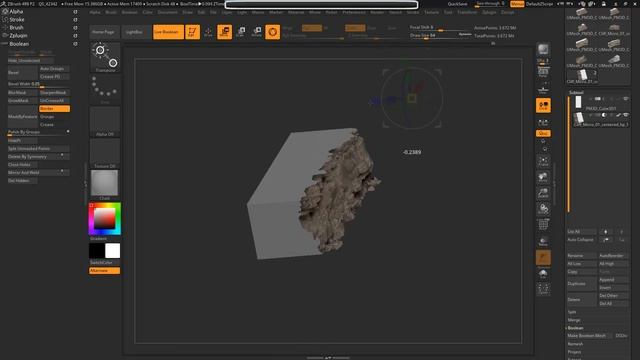This screenshot has width=640, height=360.
Task: Open the Home Page button
Action: coord(103,32)
